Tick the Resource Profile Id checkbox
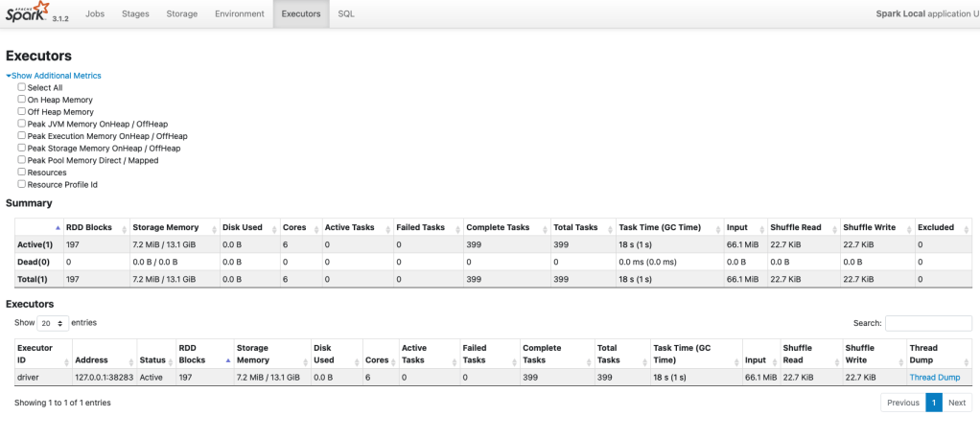This screenshot has height=439, width=980. 22,184
